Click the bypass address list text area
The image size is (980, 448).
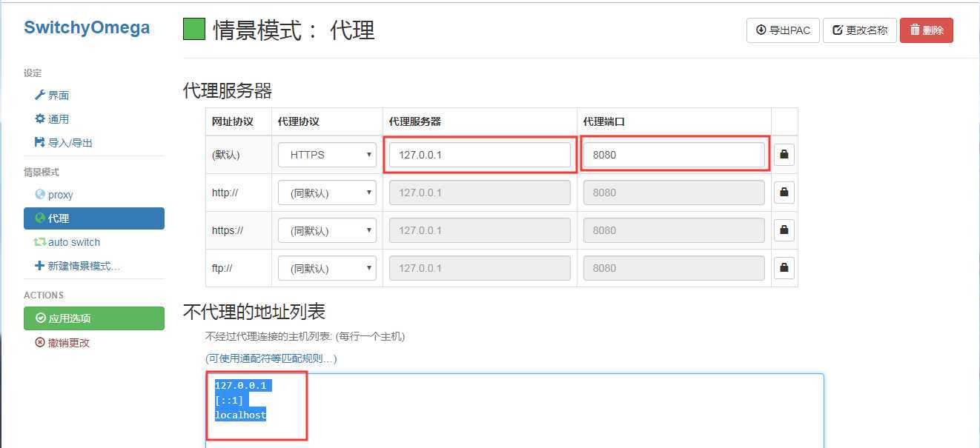(x=514, y=410)
